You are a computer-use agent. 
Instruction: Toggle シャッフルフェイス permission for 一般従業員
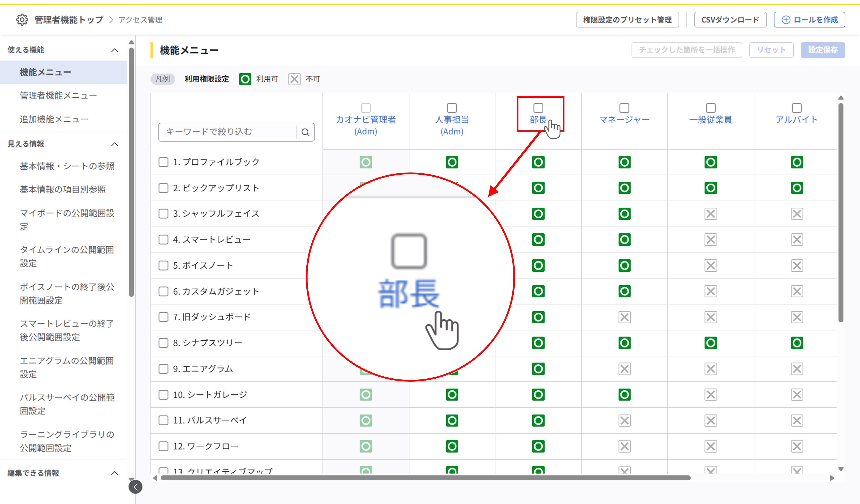coord(711,214)
